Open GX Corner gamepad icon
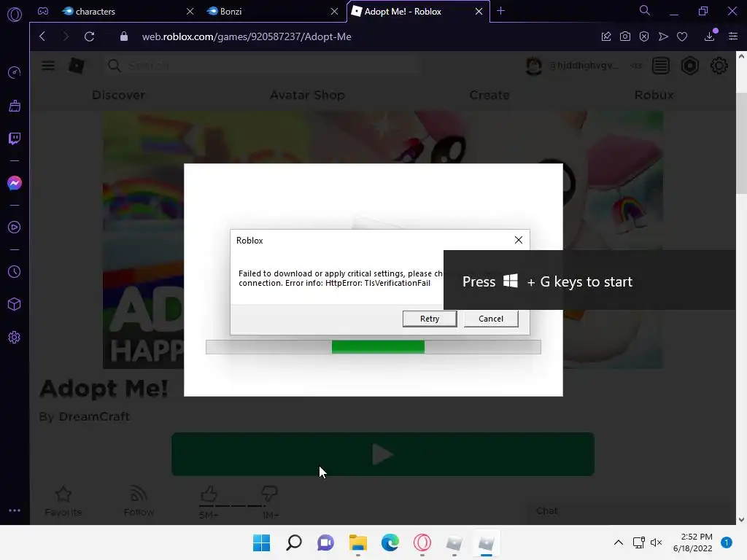This screenshot has height=560, width=747. click(43, 11)
